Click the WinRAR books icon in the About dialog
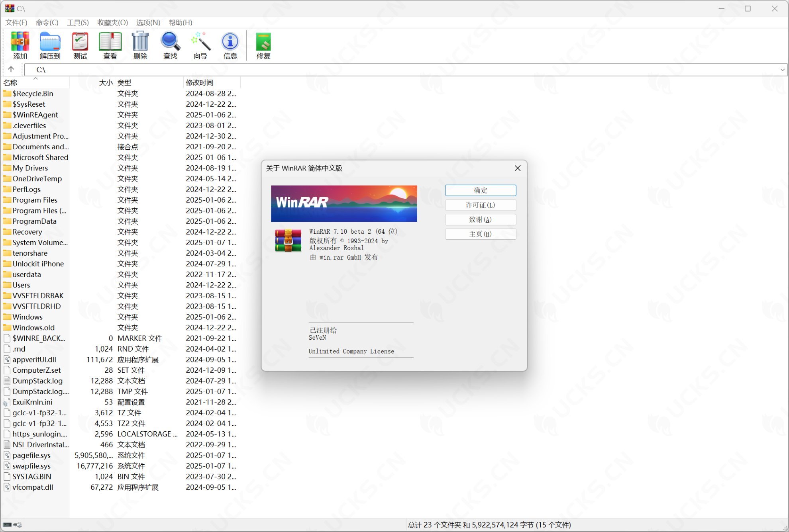The width and height of the screenshot is (789, 532). (288, 241)
